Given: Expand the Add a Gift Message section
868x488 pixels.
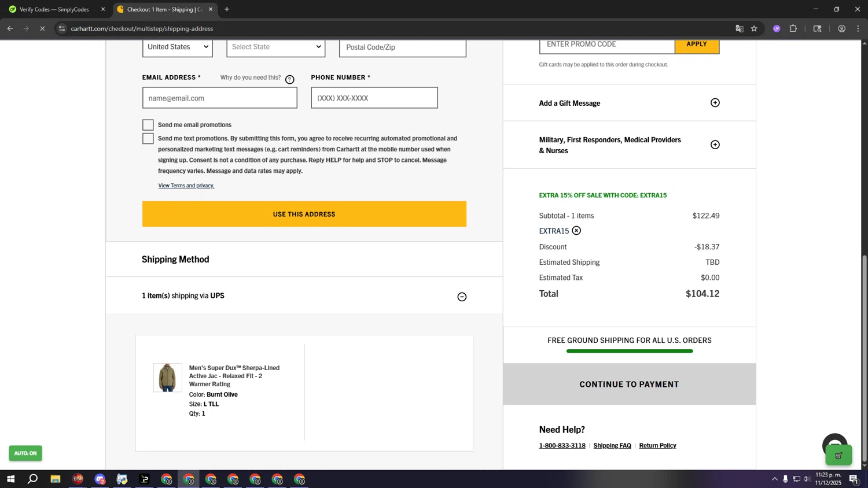Looking at the screenshot, I should (x=715, y=103).
